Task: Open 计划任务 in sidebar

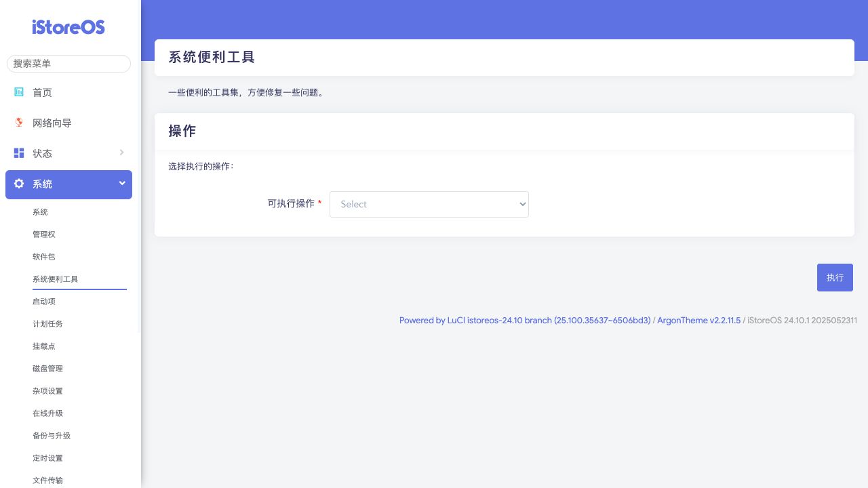Action: point(47,324)
